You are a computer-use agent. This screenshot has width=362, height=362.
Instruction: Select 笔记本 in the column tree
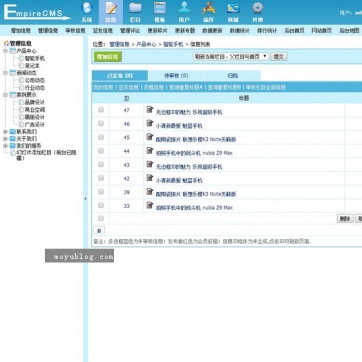pos(32,66)
